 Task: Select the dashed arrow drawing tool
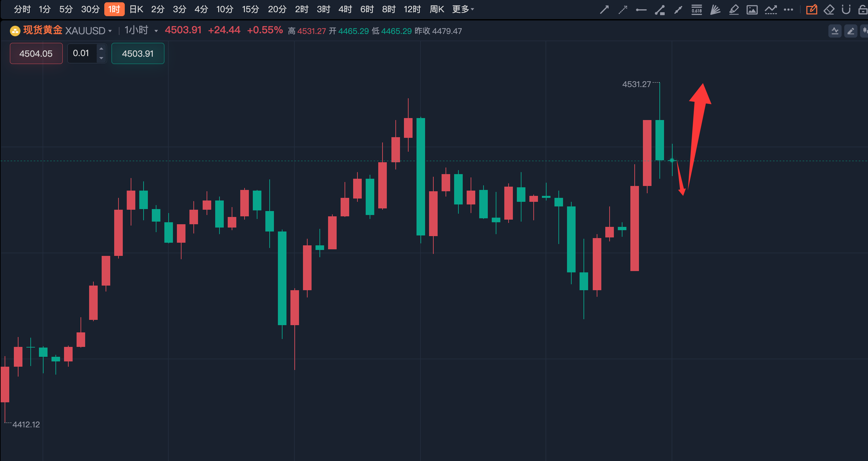click(x=623, y=10)
